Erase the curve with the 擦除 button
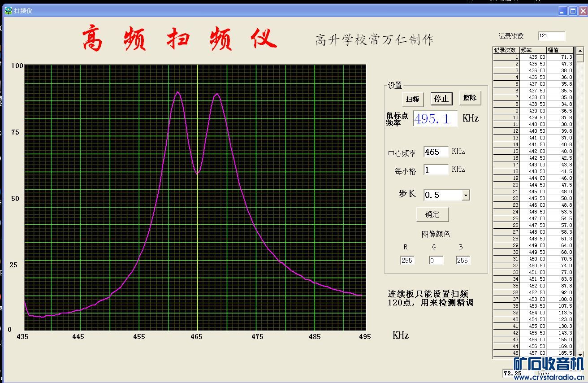The width and height of the screenshot is (588, 383). 470,98
